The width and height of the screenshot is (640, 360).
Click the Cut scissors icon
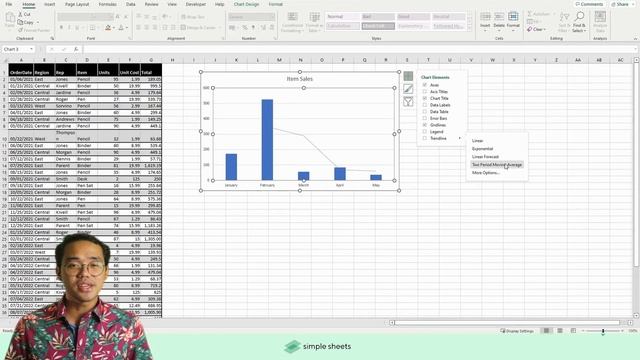pyautogui.click(x=20, y=14)
